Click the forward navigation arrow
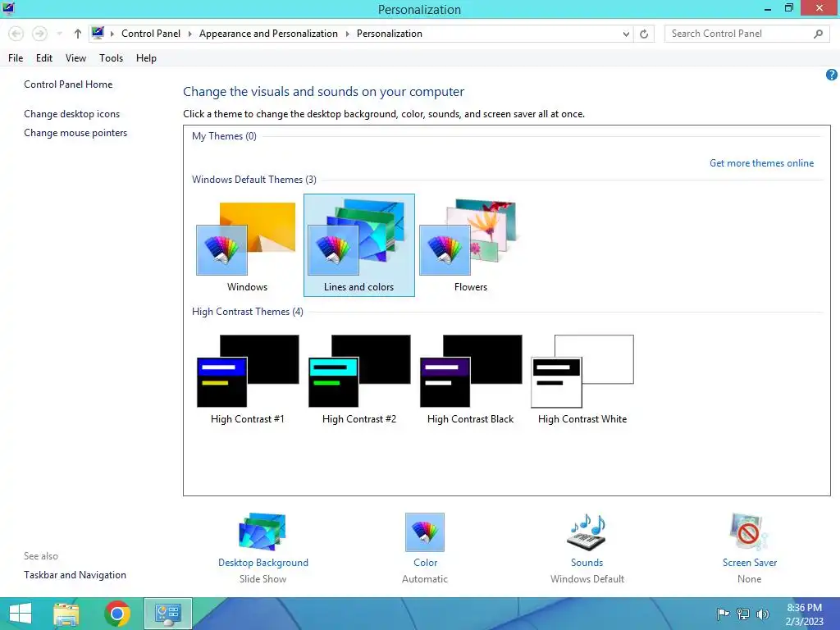840x630 pixels. tap(39, 34)
